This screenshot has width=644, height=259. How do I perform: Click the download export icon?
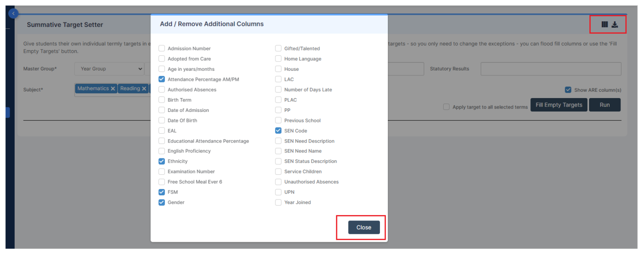tap(615, 24)
